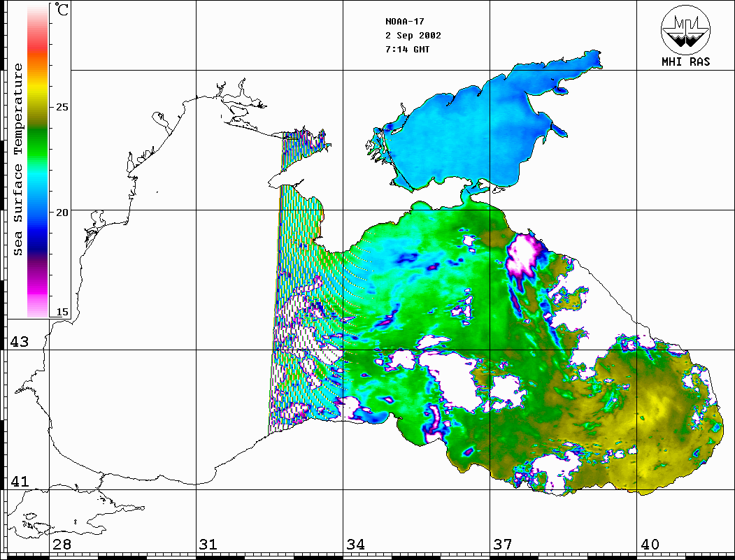Viewport: 735px width, 560px height.
Task: Click longitude label '40'
Action: click(650, 544)
